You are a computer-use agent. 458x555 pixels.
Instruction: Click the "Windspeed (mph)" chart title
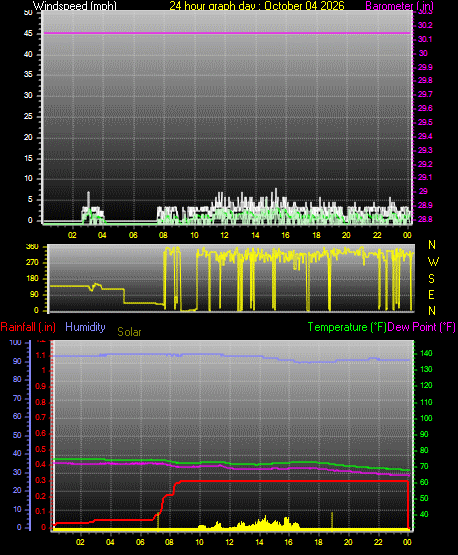point(75,6)
